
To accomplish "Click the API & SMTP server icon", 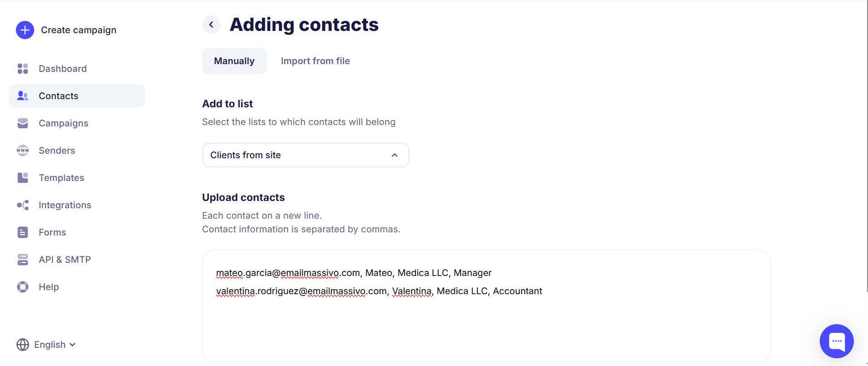I will tap(23, 260).
